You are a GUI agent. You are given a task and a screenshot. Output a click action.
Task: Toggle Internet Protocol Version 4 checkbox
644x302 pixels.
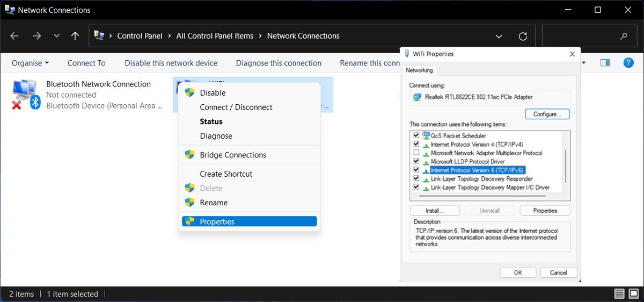pyautogui.click(x=416, y=145)
